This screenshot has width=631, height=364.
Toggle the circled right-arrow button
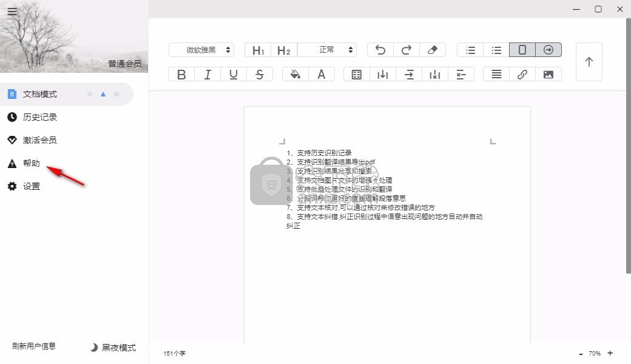[x=548, y=50]
